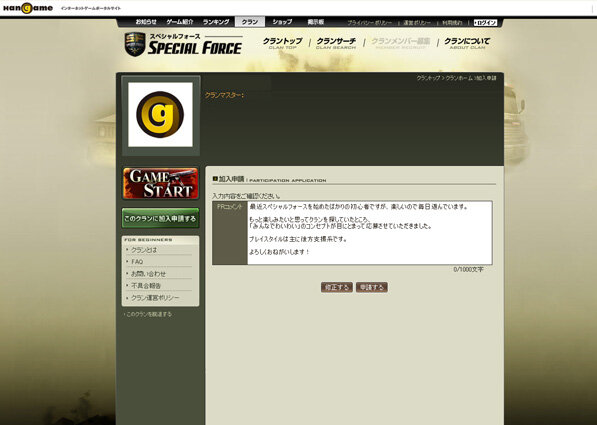Open the 運営ポリシー link

[x=417, y=23]
